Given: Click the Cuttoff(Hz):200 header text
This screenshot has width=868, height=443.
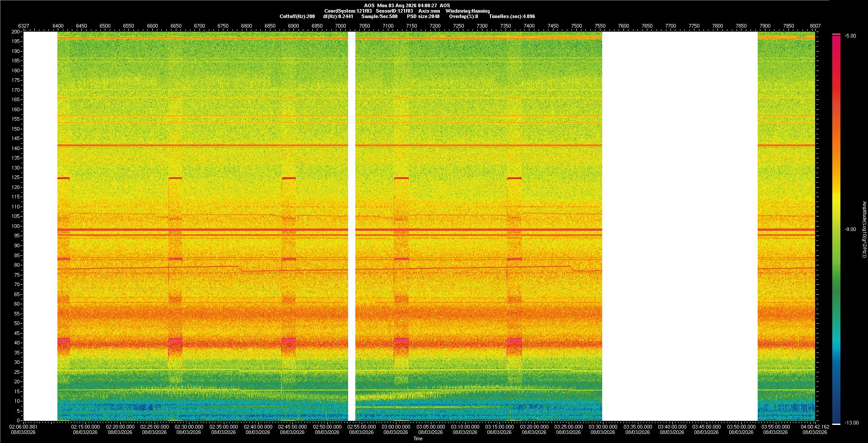Looking at the screenshot, I should click(x=297, y=16).
